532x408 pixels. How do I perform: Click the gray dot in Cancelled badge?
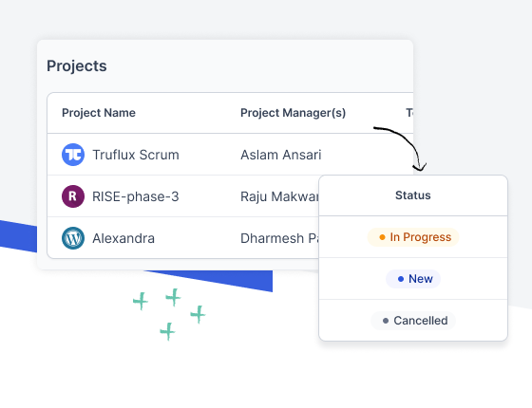[386, 321]
